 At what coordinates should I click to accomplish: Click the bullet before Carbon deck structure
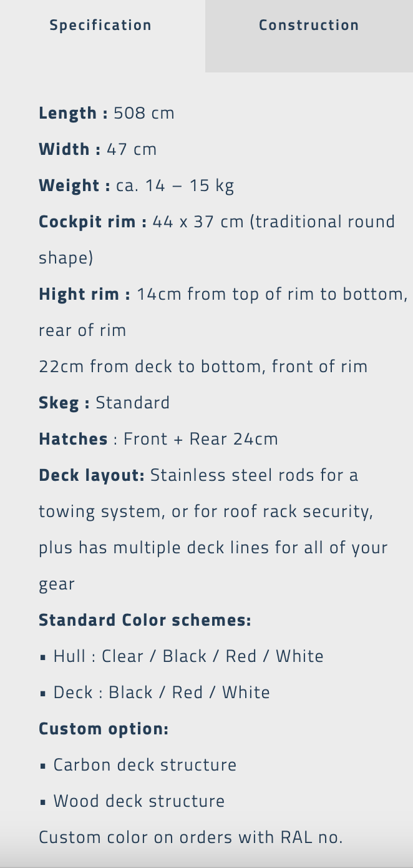[43, 766]
